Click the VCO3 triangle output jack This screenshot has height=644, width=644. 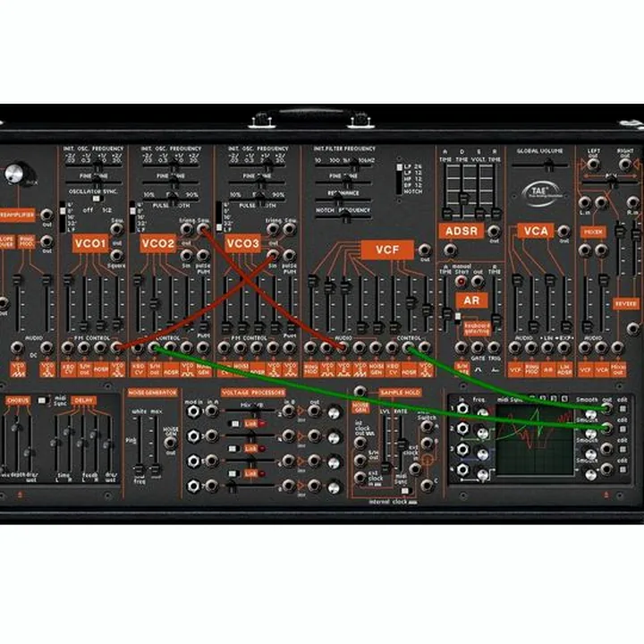273,229
